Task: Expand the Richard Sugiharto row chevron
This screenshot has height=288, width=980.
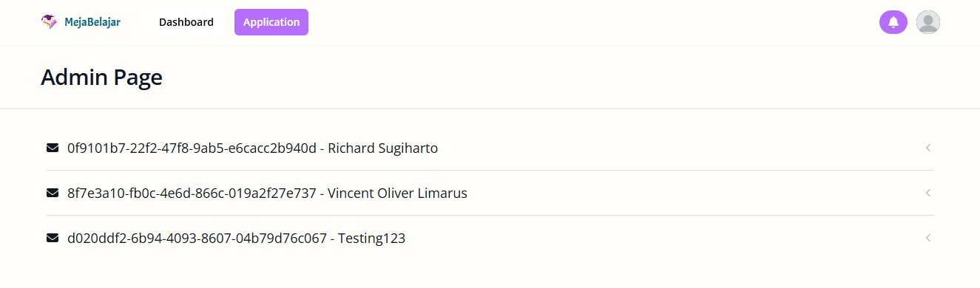Action: pos(927,148)
